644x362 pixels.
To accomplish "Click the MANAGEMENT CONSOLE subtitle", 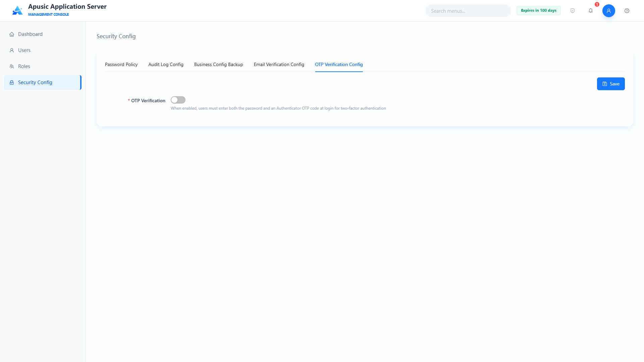I will (48, 14).
